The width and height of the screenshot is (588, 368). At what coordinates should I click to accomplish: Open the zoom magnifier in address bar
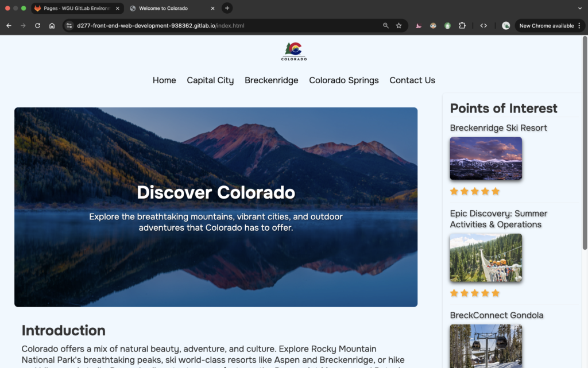click(386, 26)
